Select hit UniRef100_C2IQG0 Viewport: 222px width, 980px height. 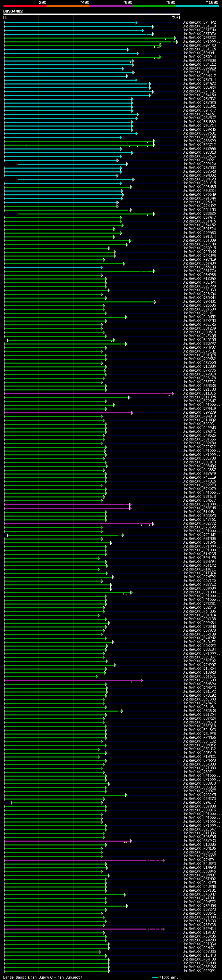point(199,944)
